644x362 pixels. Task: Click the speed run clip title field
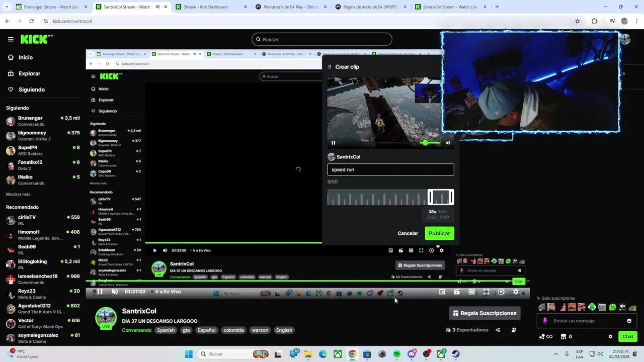click(390, 169)
